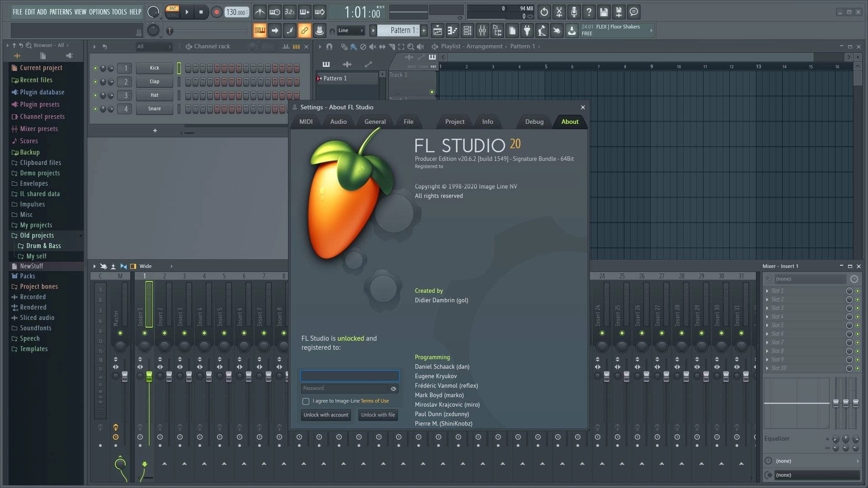Click the playlist snap magnet icon
Viewport: 868px width, 488px height.
329,47
